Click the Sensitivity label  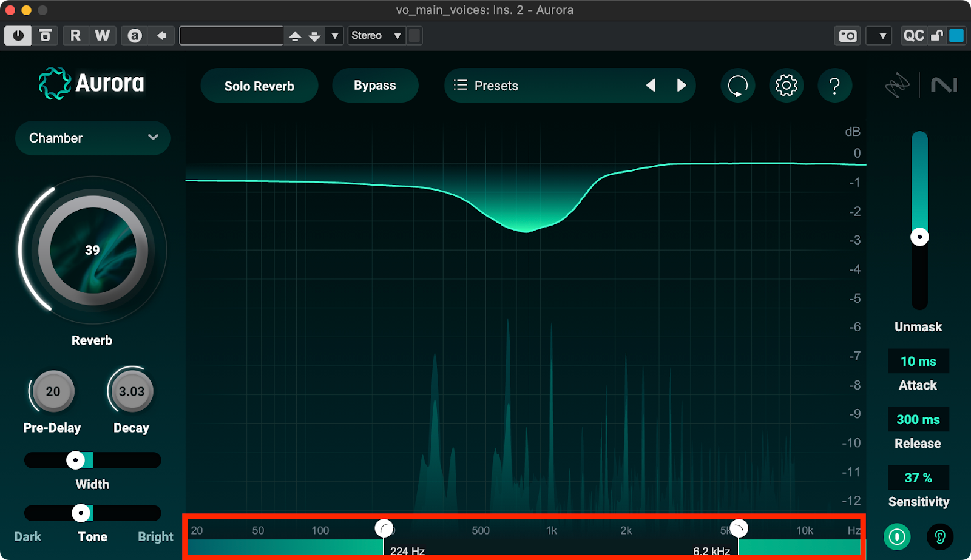pos(919,502)
